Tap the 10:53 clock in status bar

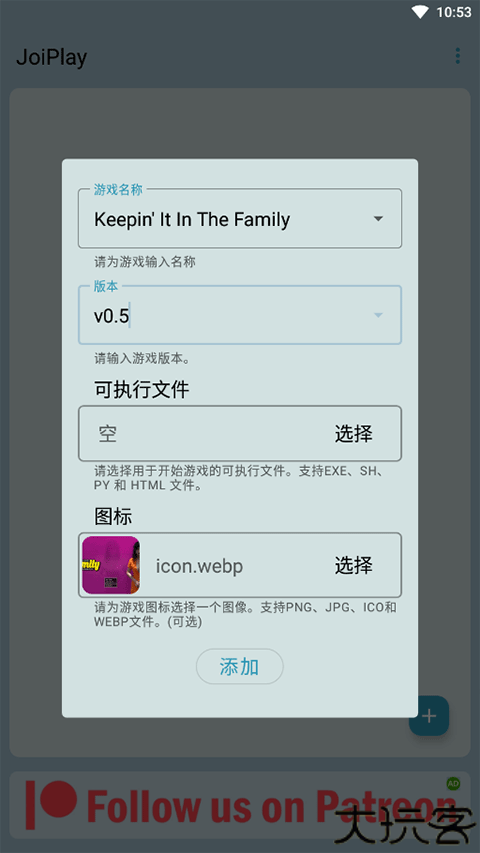(x=454, y=12)
